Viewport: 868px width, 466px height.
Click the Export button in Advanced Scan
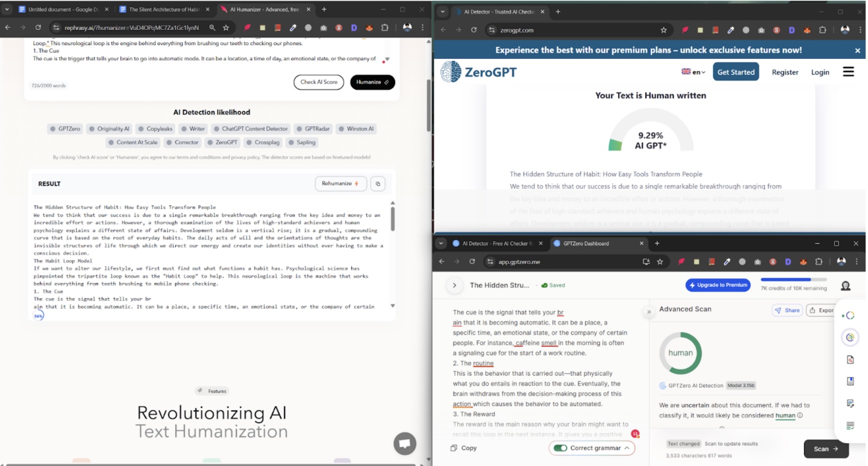[x=821, y=310]
